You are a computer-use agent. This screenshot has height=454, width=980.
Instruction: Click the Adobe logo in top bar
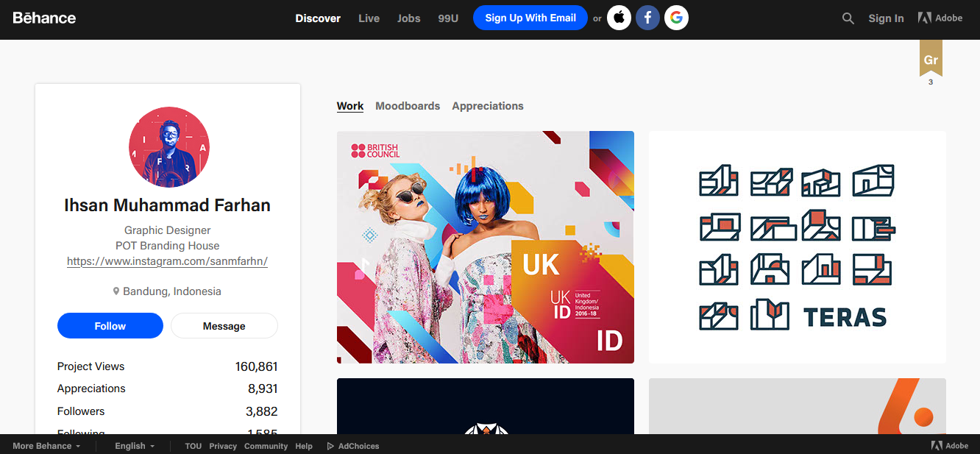[x=940, y=18]
